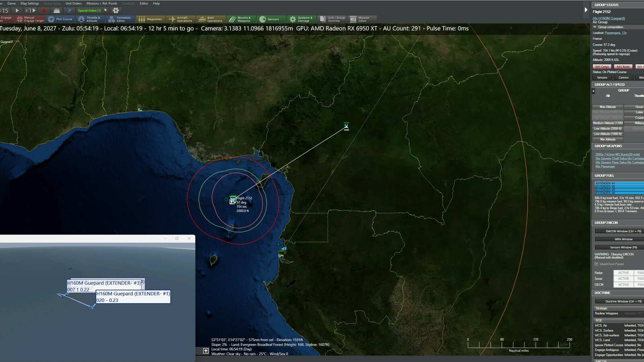Toggle the Inherit from Parent checkbox
The height and width of the screenshot is (362, 644).
click(597, 264)
